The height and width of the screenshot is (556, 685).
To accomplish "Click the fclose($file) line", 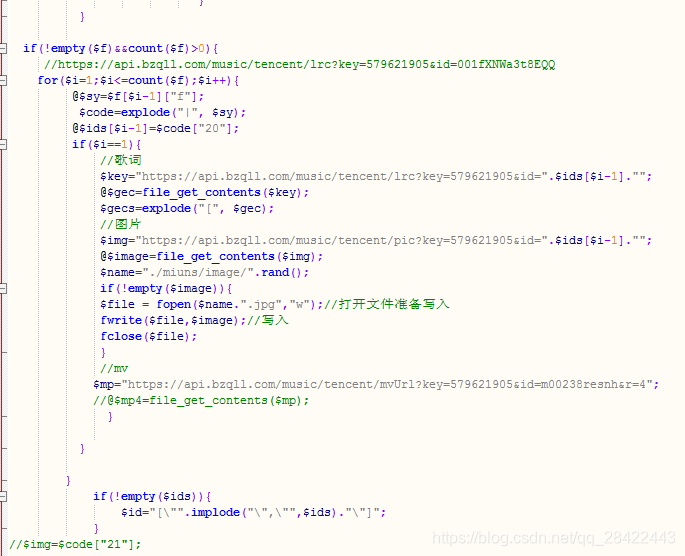I will pos(149,336).
